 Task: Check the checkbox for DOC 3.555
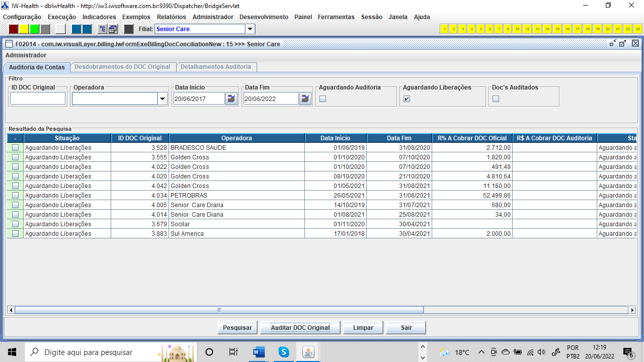click(x=15, y=157)
